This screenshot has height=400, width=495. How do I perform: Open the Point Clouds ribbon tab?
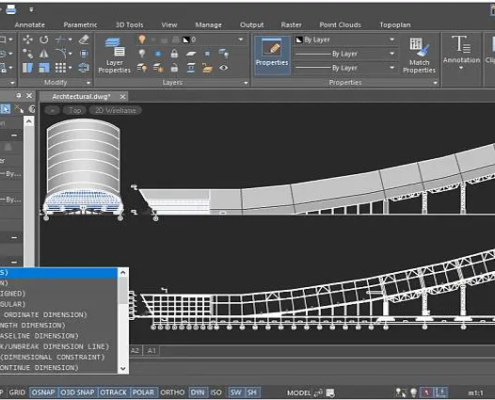340,25
